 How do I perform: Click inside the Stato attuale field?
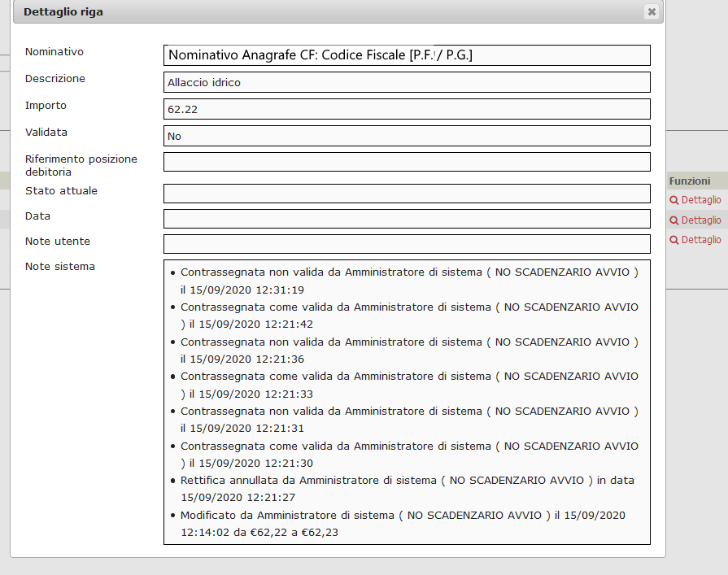point(407,194)
